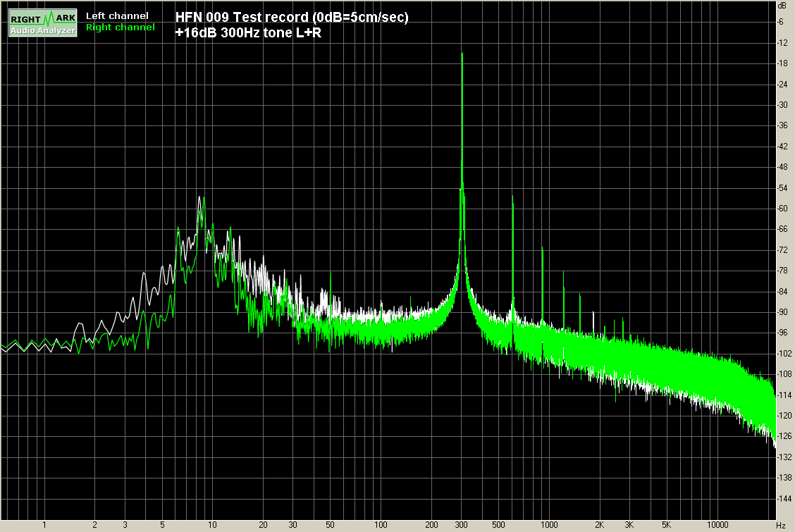Image resolution: width=795 pixels, height=532 pixels.
Task: Click the 100 Hz frequency axis label
Action: click(x=381, y=525)
